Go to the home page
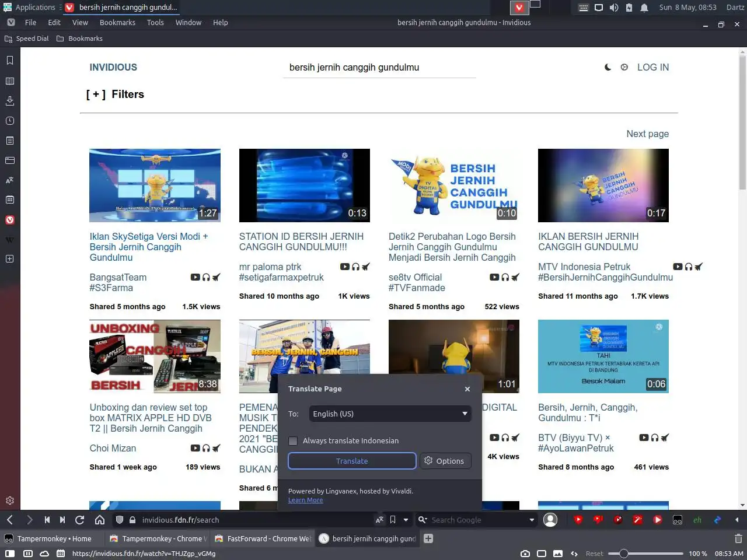Screen dimensions: 747x560 point(100,520)
